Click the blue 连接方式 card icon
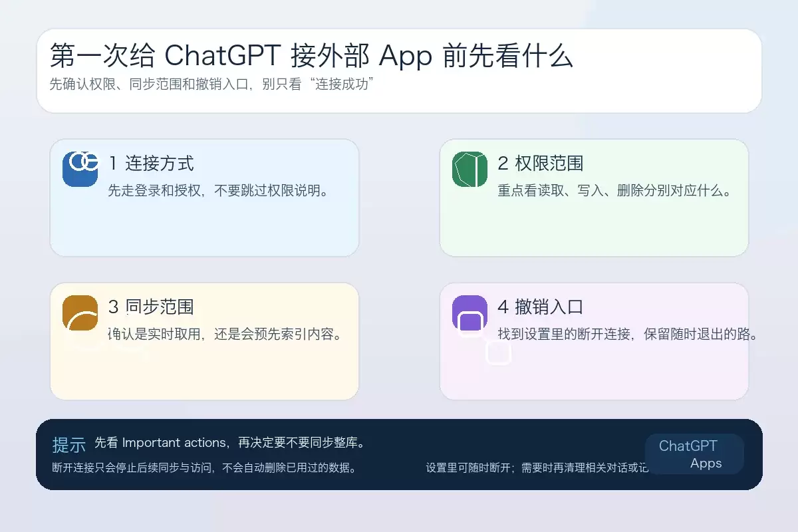This screenshot has height=532, width=798. [x=80, y=169]
